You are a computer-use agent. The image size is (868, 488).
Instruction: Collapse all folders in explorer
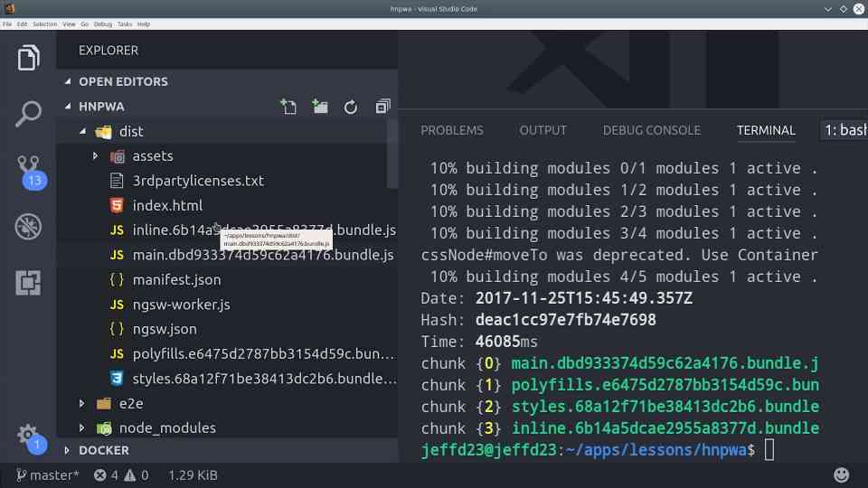[382, 107]
